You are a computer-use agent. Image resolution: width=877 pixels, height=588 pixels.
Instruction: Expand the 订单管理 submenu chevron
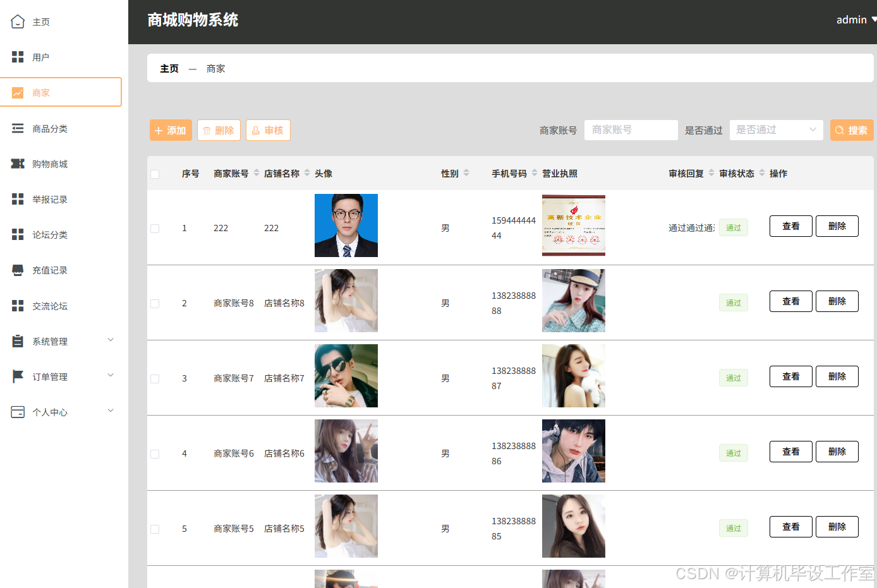(x=111, y=375)
